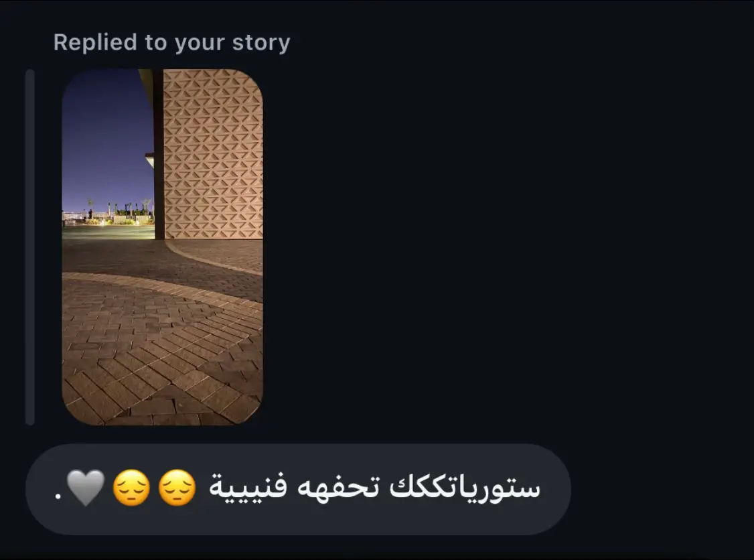Viewport: 754px width, 560px height.
Task: Click the word فنييية in the message
Action: tap(248, 487)
